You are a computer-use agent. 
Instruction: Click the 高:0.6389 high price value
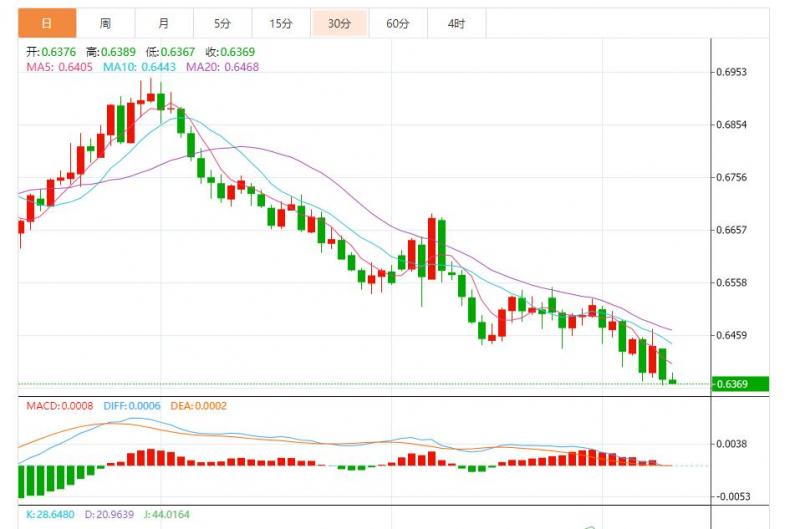pos(111,52)
